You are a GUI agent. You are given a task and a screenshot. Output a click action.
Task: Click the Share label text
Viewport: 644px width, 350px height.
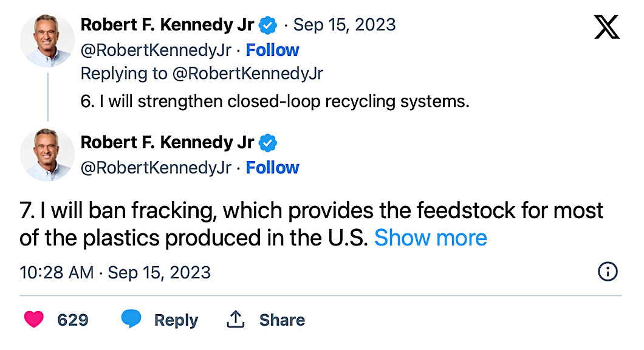[x=282, y=320]
